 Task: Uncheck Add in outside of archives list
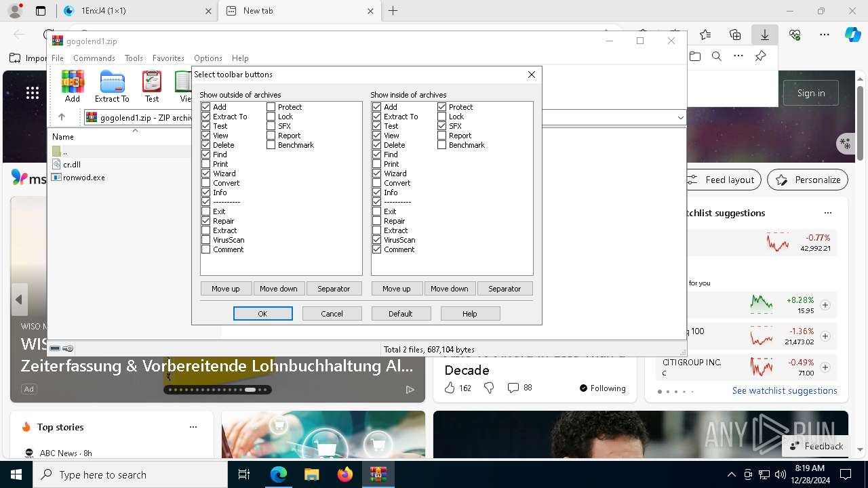[x=206, y=107]
